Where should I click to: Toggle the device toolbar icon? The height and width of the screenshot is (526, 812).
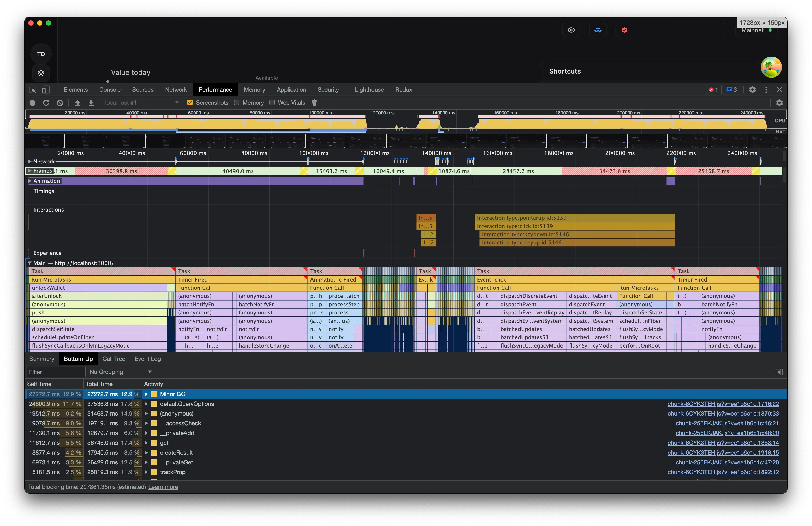(46, 90)
